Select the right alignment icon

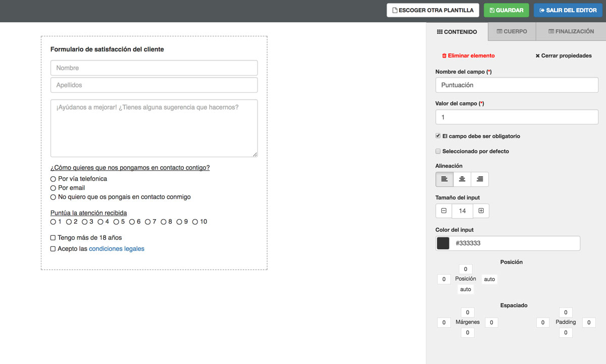point(480,179)
